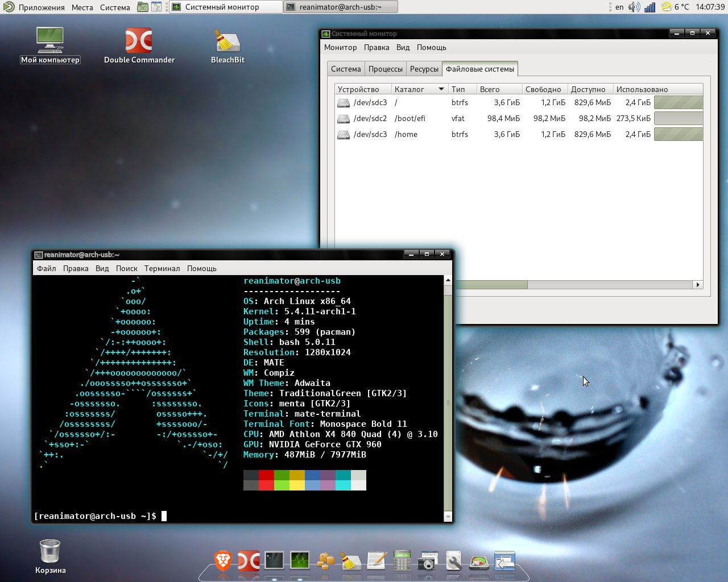The width and height of the screenshot is (728, 582).
Task: Open Правка menu in the terminal
Action: 76,268
